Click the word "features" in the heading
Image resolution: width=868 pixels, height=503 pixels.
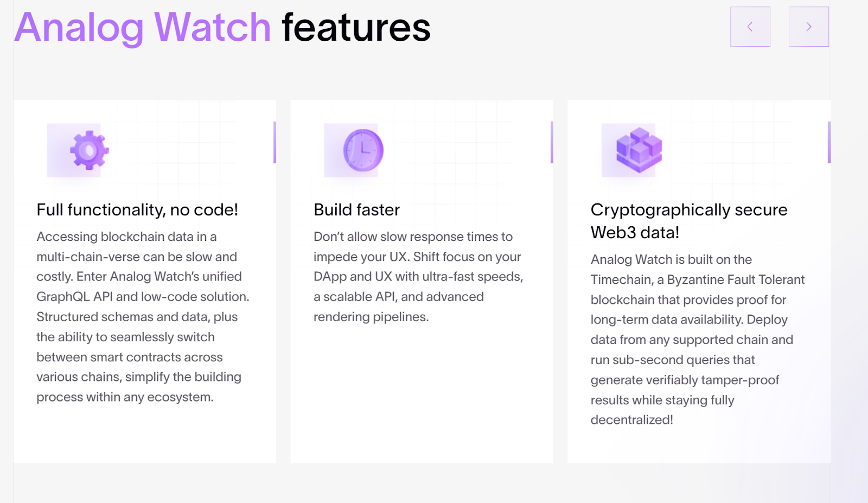tap(356, 27)
